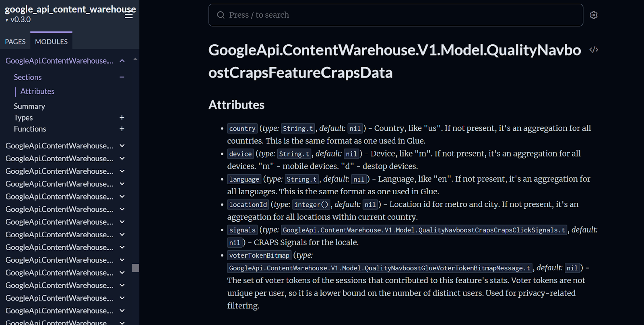Image resolution: width=644 pixels, height=325 pixels.
Task: Click the magnifier search icon
Action: coord(221,15)
